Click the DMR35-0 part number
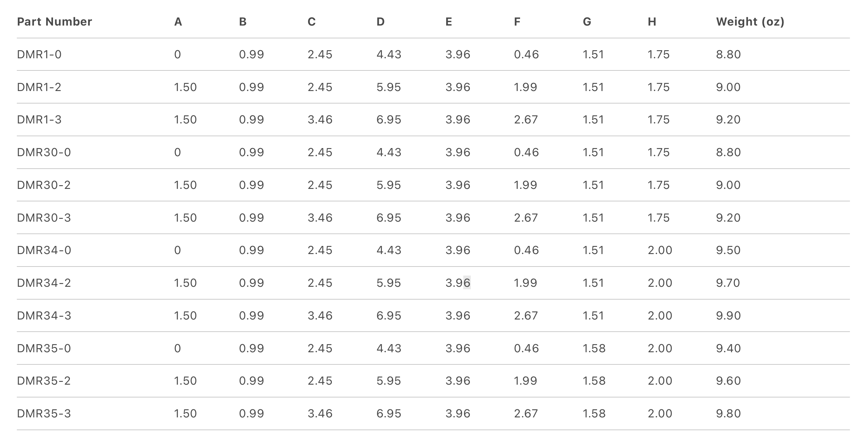This screenshot has width=868, height=447. [44, 348]
